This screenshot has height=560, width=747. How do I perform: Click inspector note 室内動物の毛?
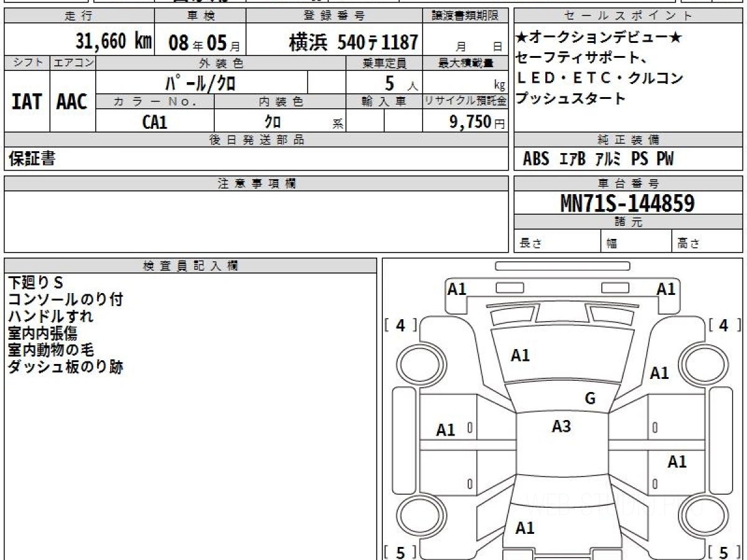click(50, 350)
